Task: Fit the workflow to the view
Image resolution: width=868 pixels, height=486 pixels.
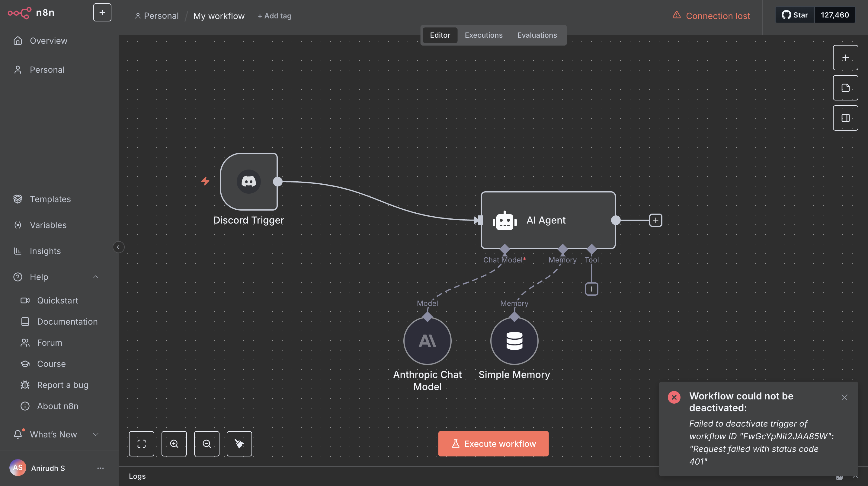Action: pos(142,443)
